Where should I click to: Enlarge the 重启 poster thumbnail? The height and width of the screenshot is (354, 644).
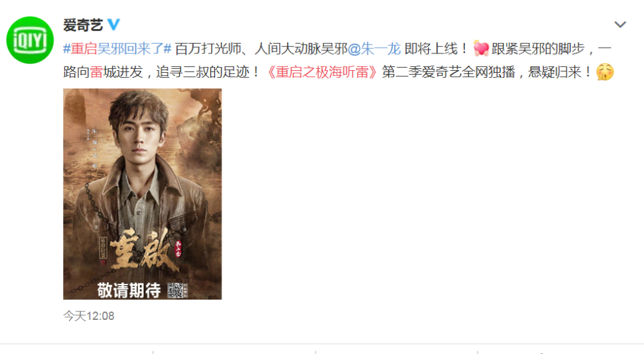click(x=142, y=194)
